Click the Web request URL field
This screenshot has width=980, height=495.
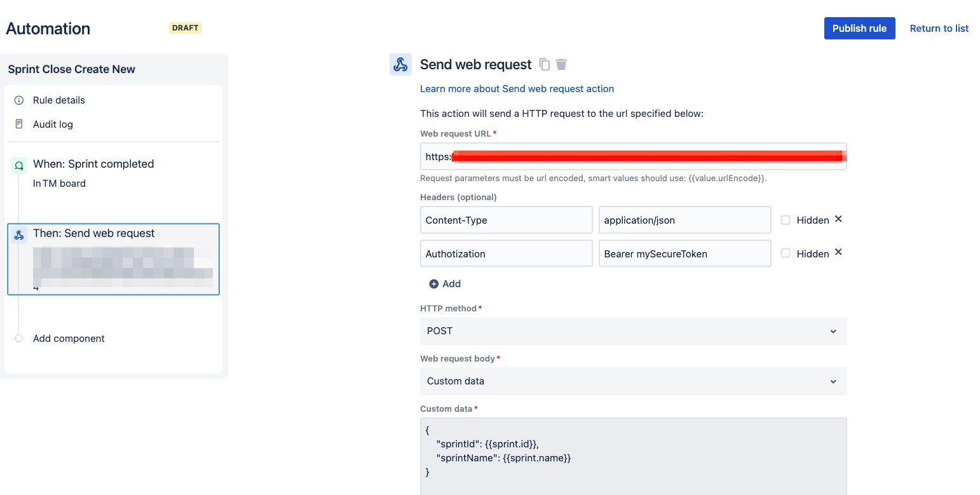tap(633, 156)
